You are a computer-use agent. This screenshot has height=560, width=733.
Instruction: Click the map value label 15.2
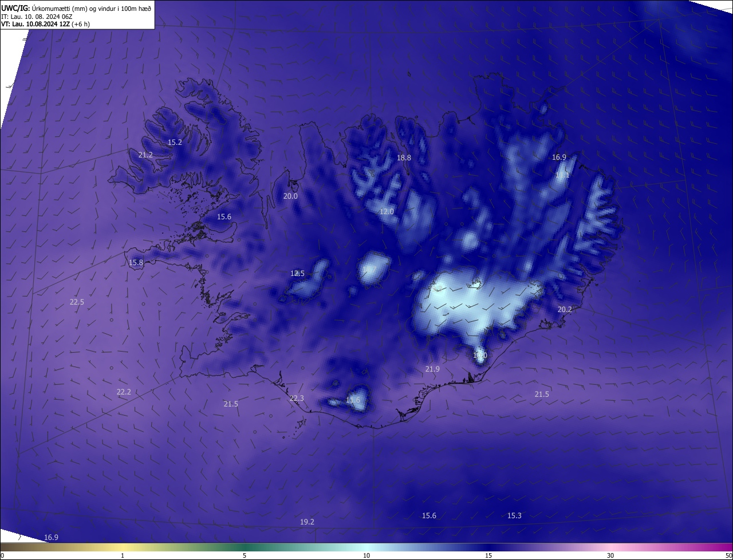(x=175, y=142)
